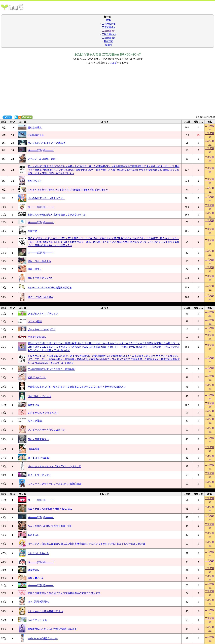Click the すじコラ thumbnail in rank 26
This screenshot has width=215, height=644.
22,359
